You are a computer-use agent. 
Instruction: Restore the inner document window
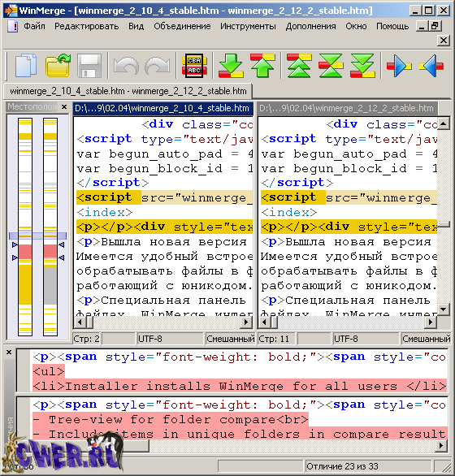pyautogui.click(x=435, y=26)
